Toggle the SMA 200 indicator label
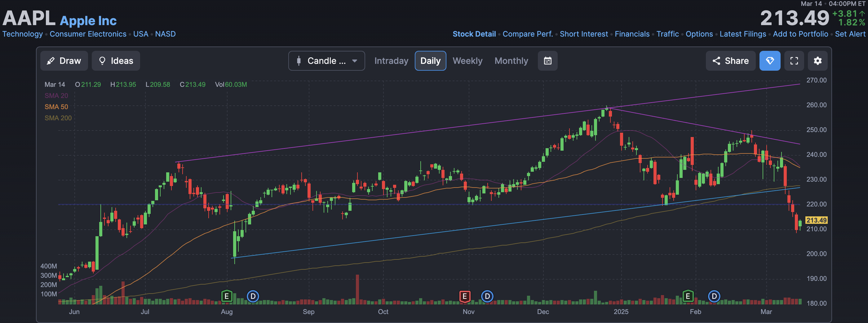This screenshot has height=323, width=868. [x=58, y=118]
